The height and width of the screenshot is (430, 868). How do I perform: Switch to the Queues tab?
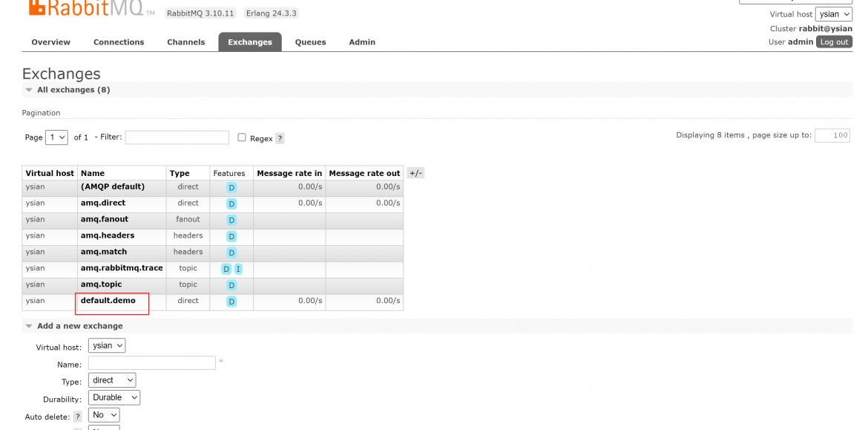[x=310, y=42]
